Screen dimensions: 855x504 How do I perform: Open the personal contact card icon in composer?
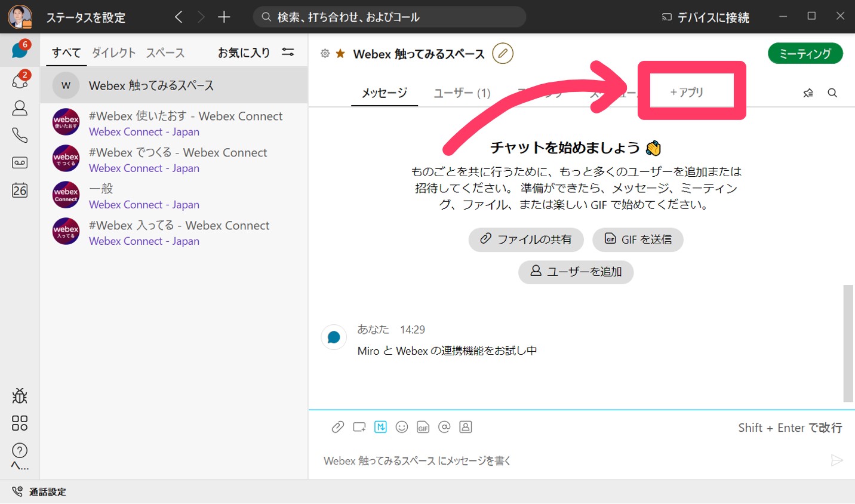pyautogui.click(x=466, y=427)
